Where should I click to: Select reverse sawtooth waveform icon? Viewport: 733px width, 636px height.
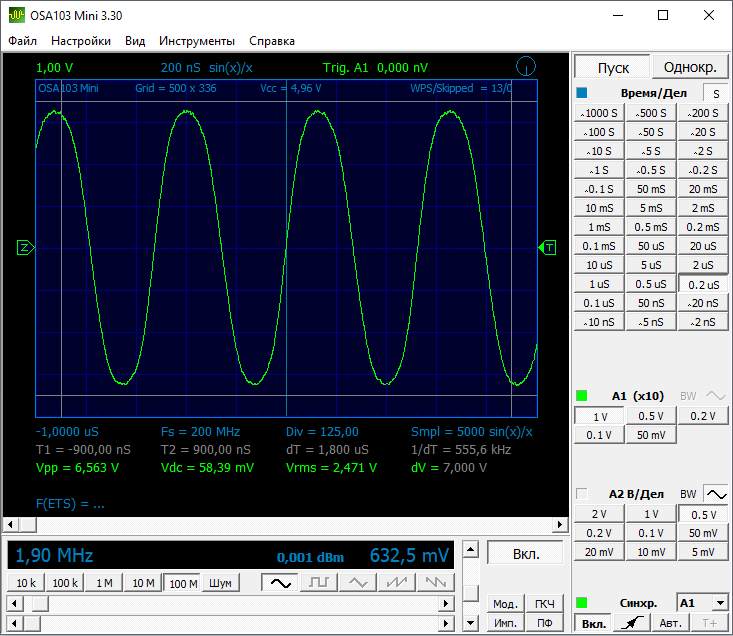[434, 582]
